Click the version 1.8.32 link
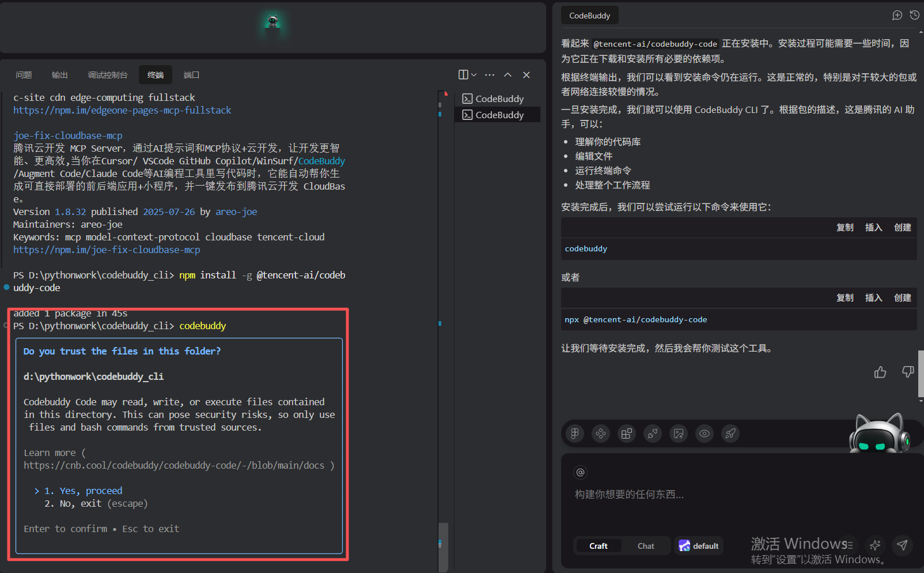924x573 pixels. [x=70, y=212]
